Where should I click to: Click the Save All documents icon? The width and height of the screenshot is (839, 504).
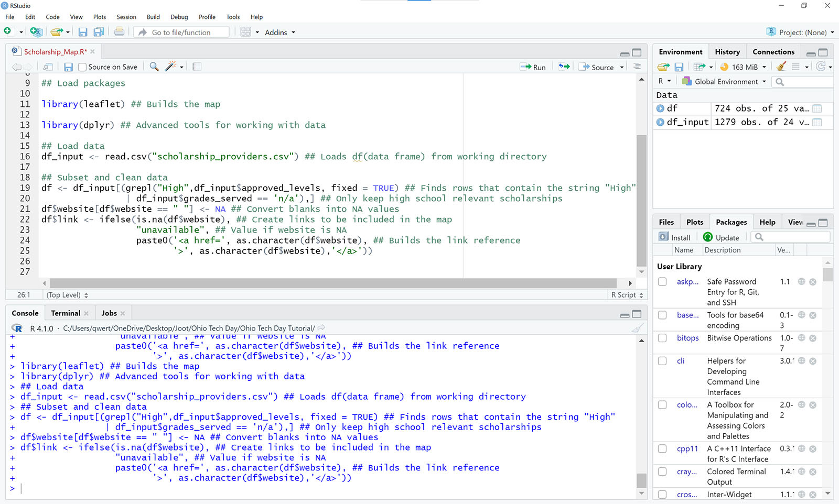pyautogui.click(x=99, y=32)
